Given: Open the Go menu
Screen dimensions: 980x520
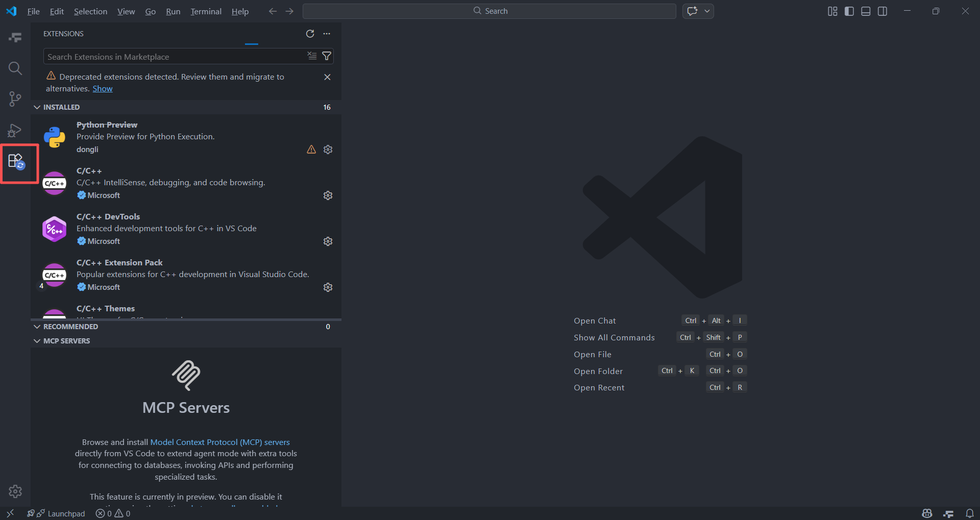Looking at the screenshot, I should (x=150, y=11).
